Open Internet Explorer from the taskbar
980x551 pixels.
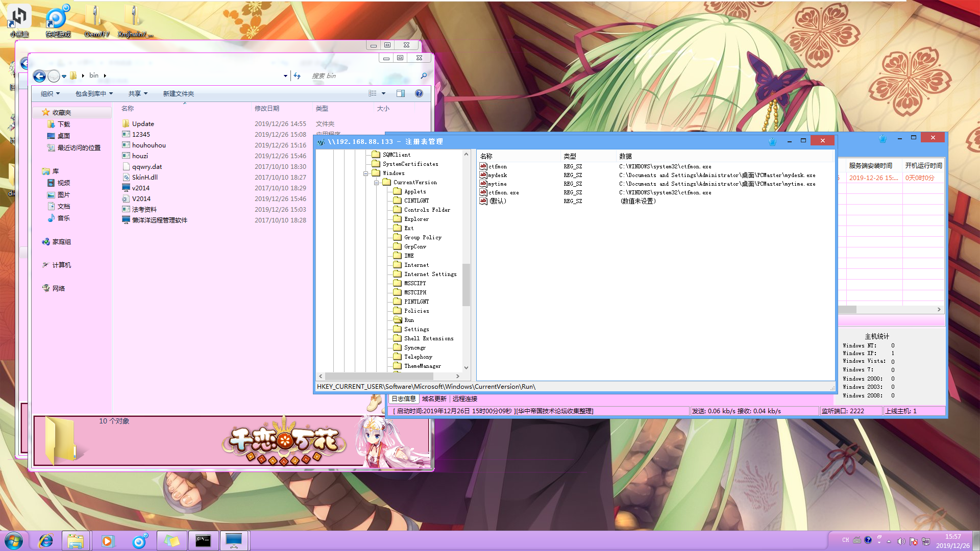(46, 541)
